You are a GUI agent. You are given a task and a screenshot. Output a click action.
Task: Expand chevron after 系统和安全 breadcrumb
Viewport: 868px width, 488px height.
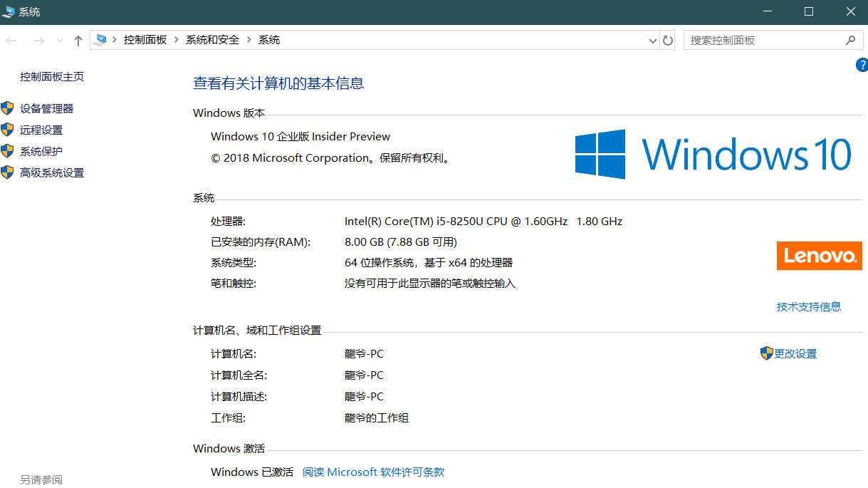coord(249,40)
